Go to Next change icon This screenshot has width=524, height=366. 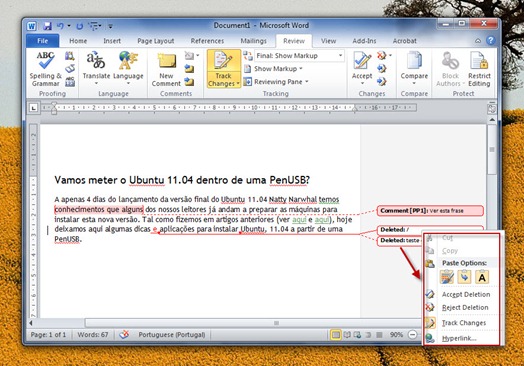(x=381, y=82)
